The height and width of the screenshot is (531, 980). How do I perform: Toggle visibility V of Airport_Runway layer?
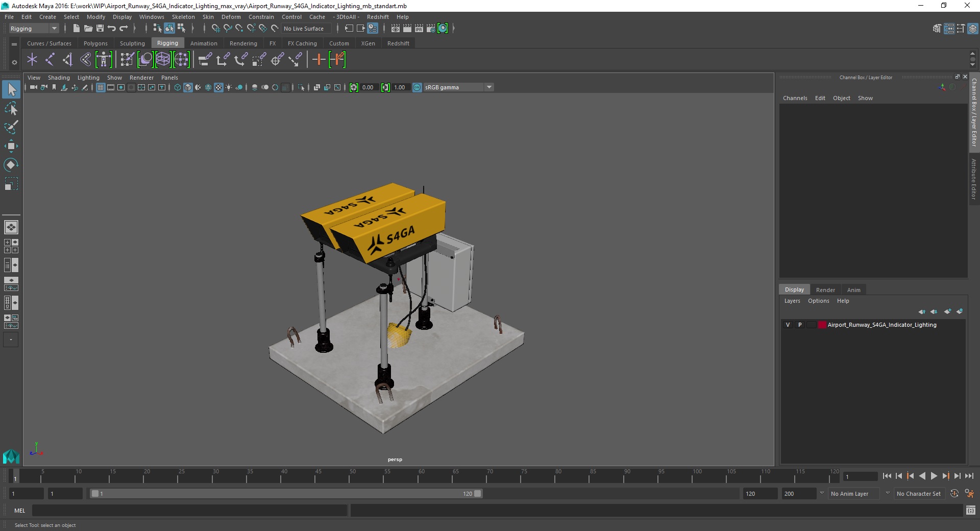(788, 325)
